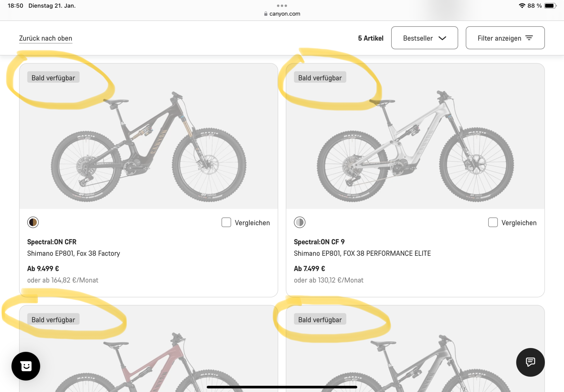Select black-gold color swatch of Spectral:ON CFR
Image resolution: width=564 pixels, height=392 pixels.
pyautogui.click(x=33, y=223)
